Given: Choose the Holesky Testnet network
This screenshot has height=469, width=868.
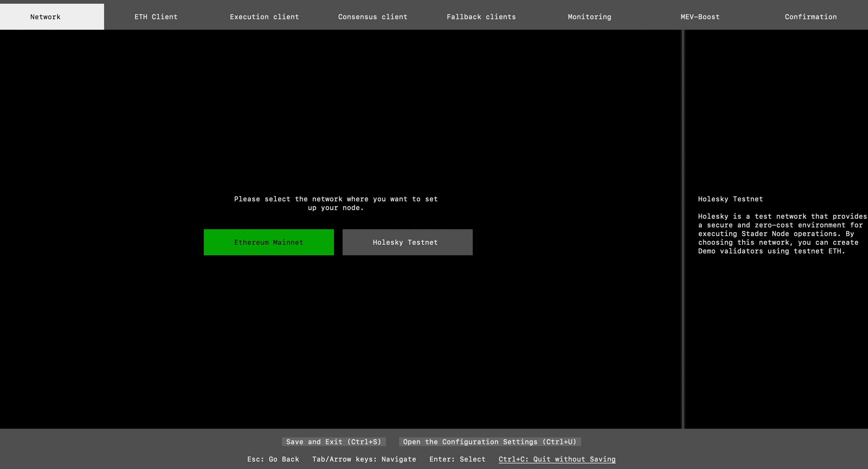Looking at the screenshot, I should tap(407, 242).
